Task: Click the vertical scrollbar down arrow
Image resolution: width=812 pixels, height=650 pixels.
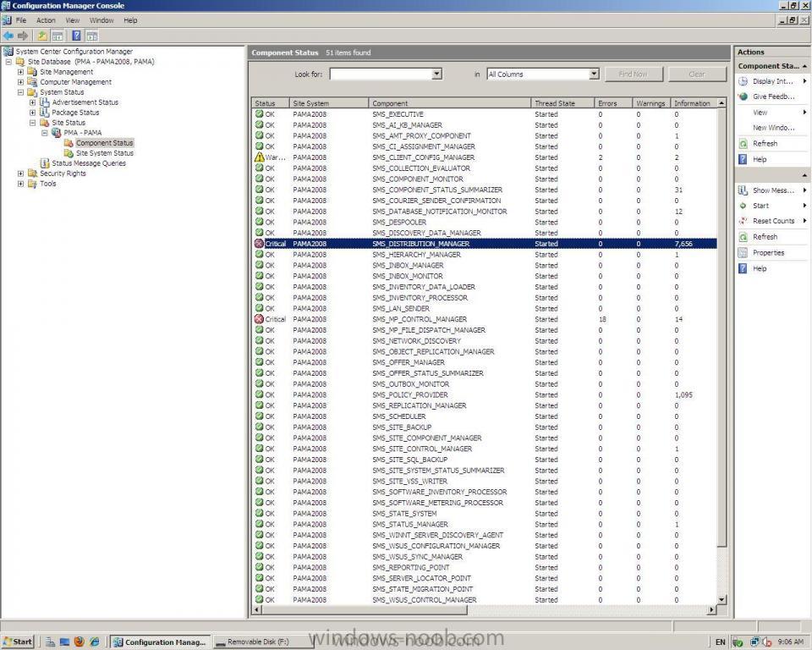Action: pyautogui.click(x=721, y=599)
